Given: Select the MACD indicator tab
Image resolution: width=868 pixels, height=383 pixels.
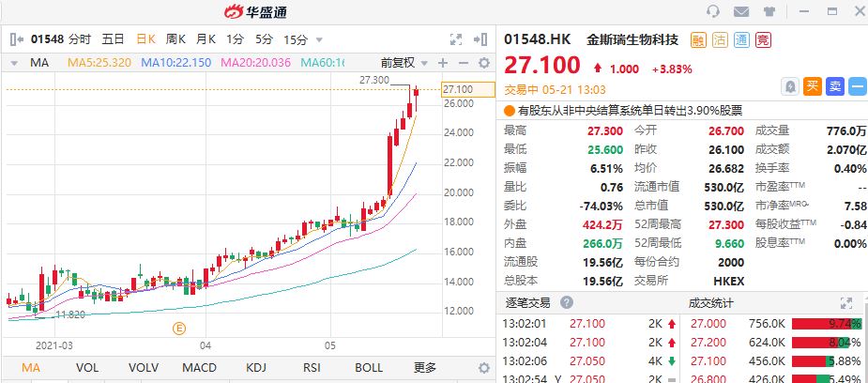Looking at the screenshot, I should click(x=199, y=367).
